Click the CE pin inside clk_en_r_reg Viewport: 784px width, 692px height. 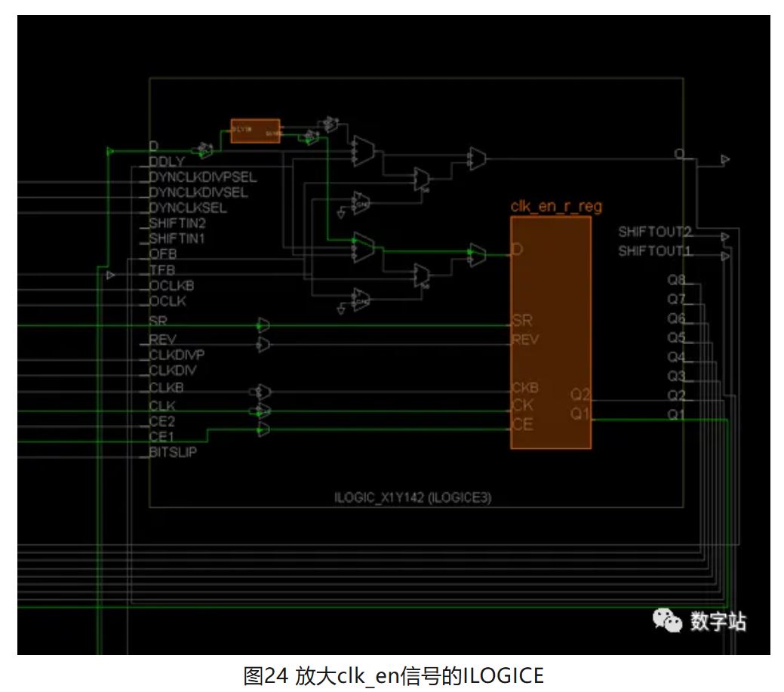(x=523, y=425)
